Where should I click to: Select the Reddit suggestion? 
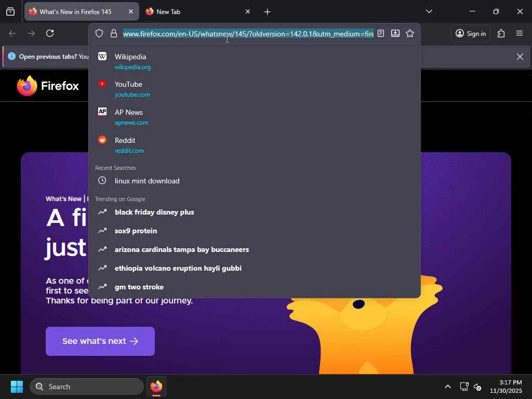(x=255, y=145)
